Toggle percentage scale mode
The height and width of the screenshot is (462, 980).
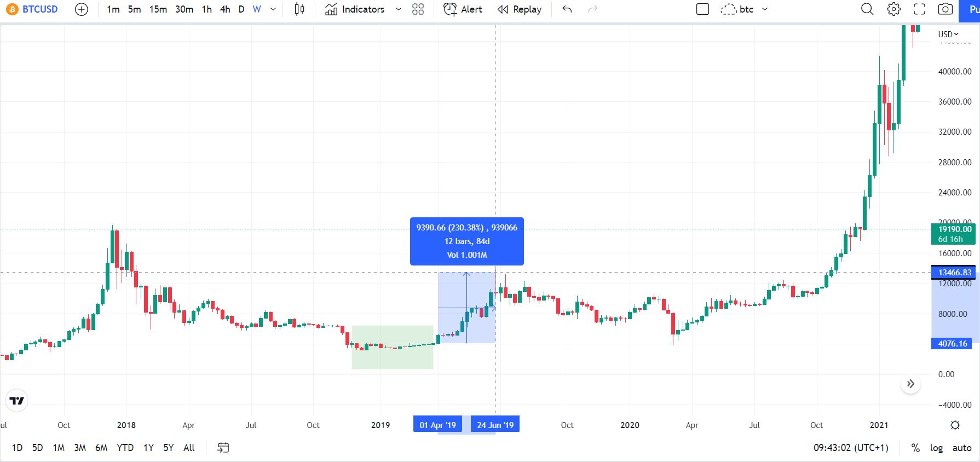(915, 448)
